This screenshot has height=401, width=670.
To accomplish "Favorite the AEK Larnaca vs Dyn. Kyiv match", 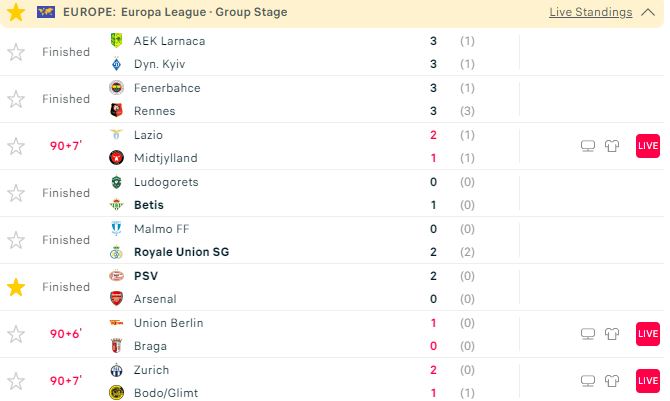I will click(15, 52).
